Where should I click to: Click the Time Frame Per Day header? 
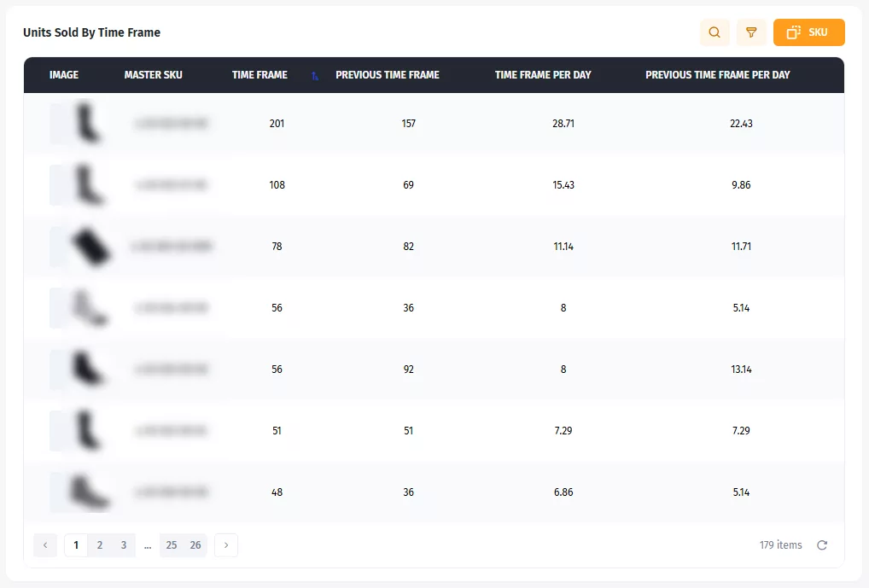pyautogui.click(x=543, y=75)
